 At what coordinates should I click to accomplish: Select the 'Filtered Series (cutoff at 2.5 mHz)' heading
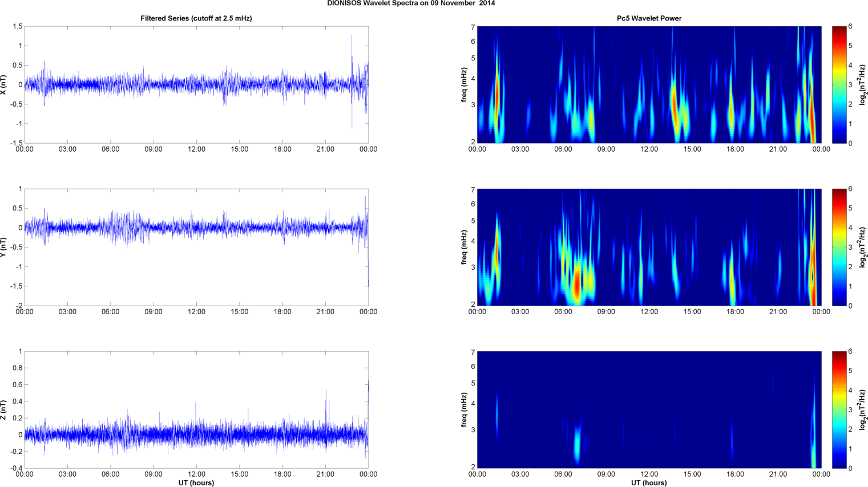(x=196, y=18)
